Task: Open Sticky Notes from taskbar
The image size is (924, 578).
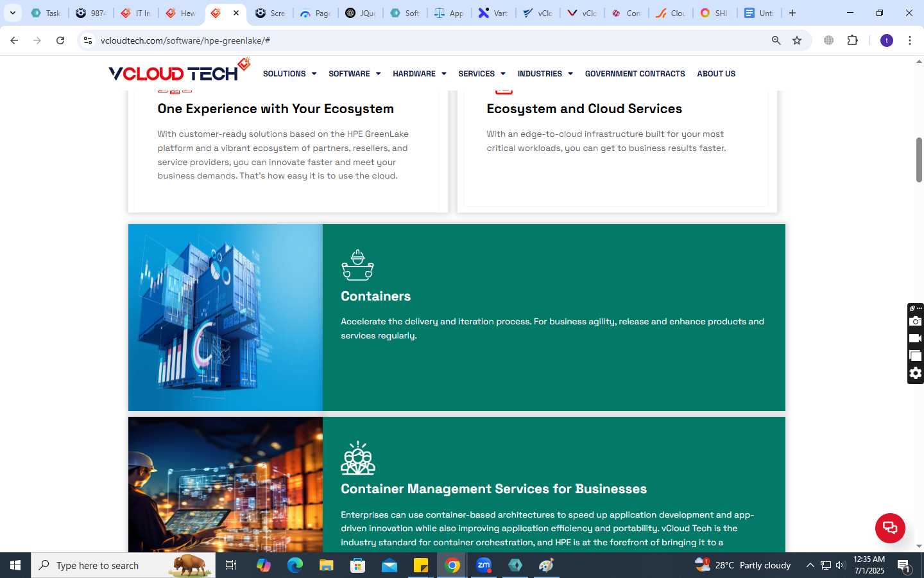Action: point(421,565)
